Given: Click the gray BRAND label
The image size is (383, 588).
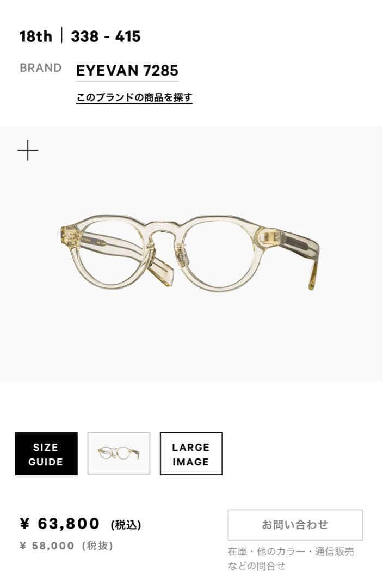Looking at the screenshot, I should click(40, 68).
